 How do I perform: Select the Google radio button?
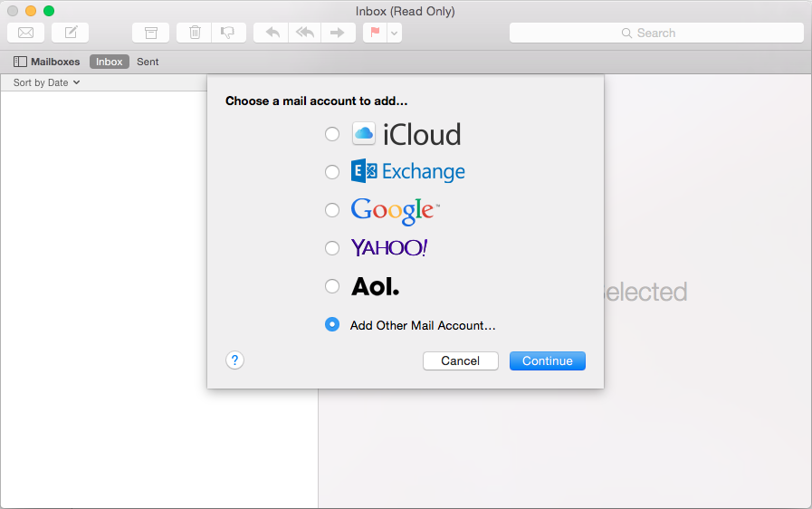332,210
